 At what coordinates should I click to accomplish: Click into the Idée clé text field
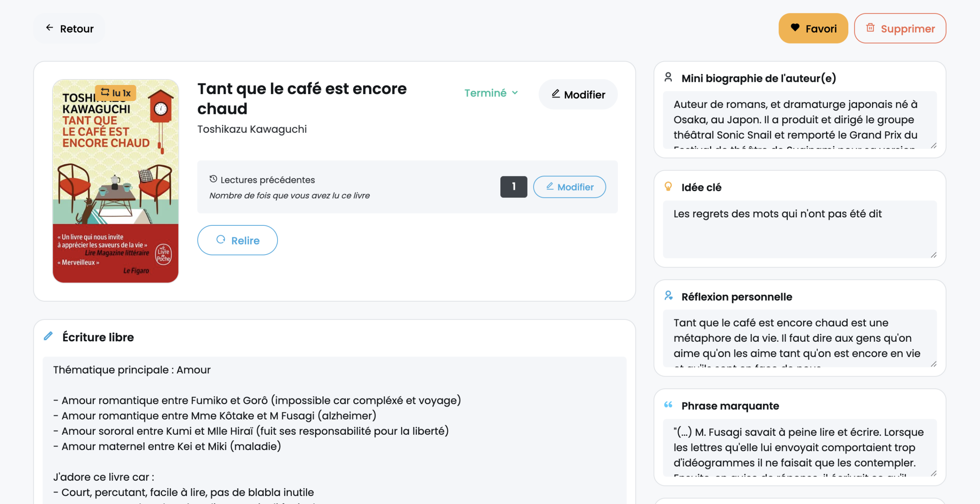pos(799,229)
